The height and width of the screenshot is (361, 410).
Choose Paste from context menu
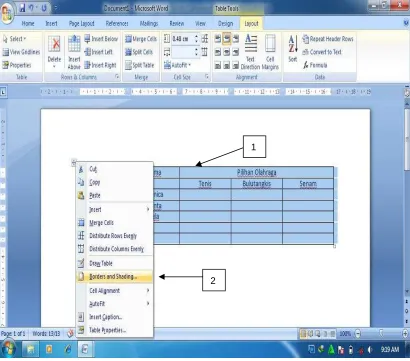115,196
